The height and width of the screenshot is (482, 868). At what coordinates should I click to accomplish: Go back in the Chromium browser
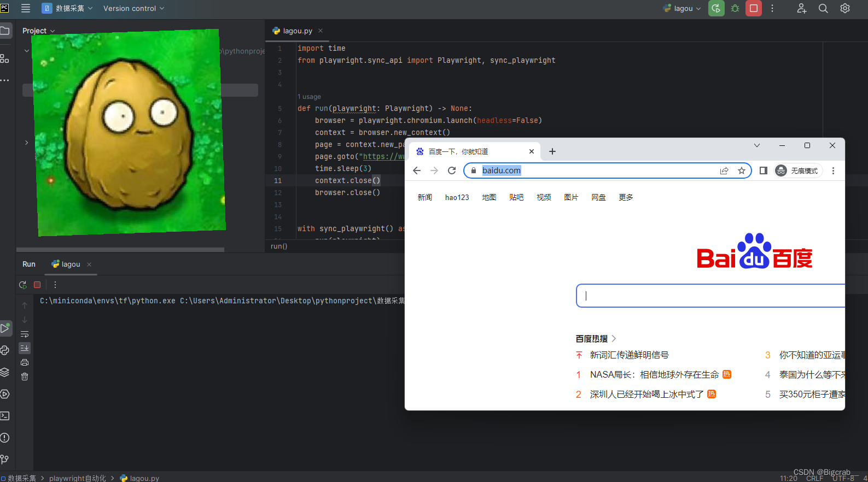click(417, 171)
